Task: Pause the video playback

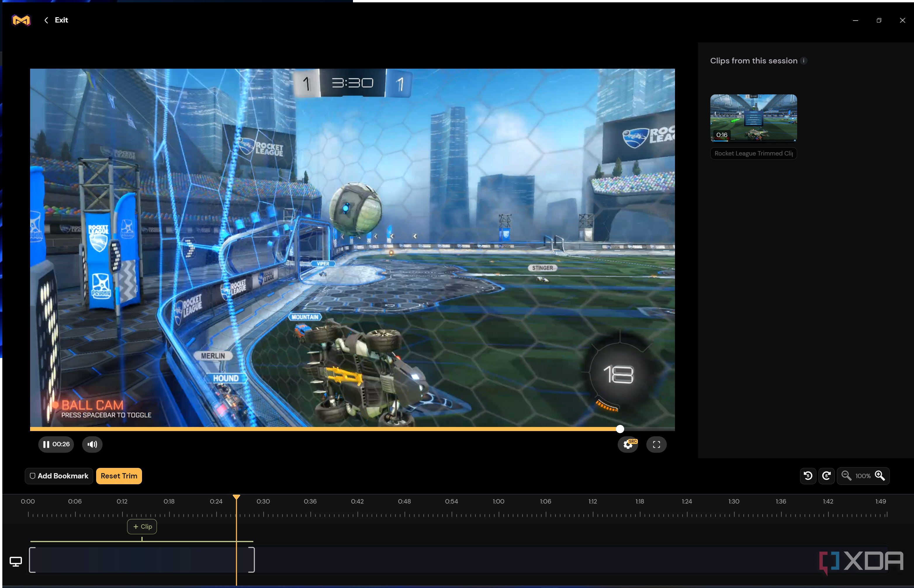Action: coord(56,445)
